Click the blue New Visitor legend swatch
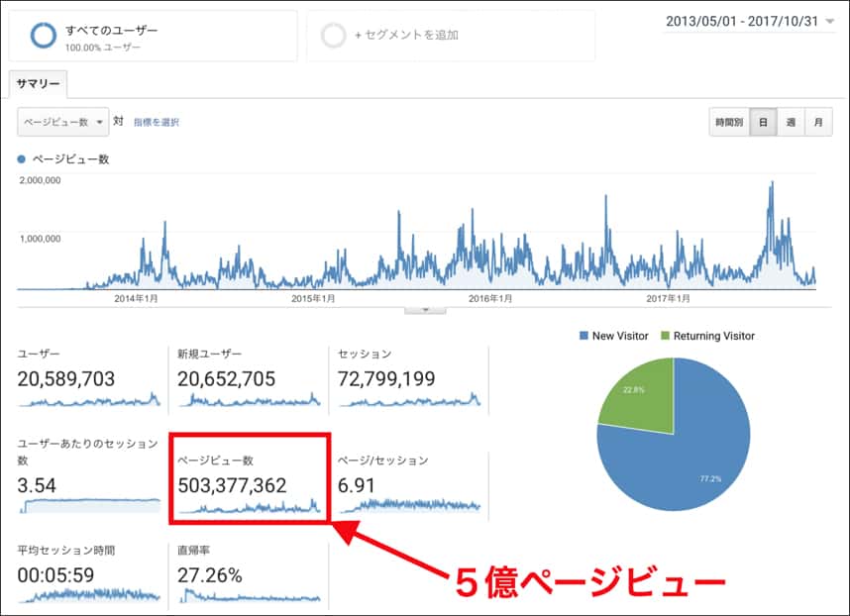The height and width of the screenshot is (616, 850). (x=584, y=336)
